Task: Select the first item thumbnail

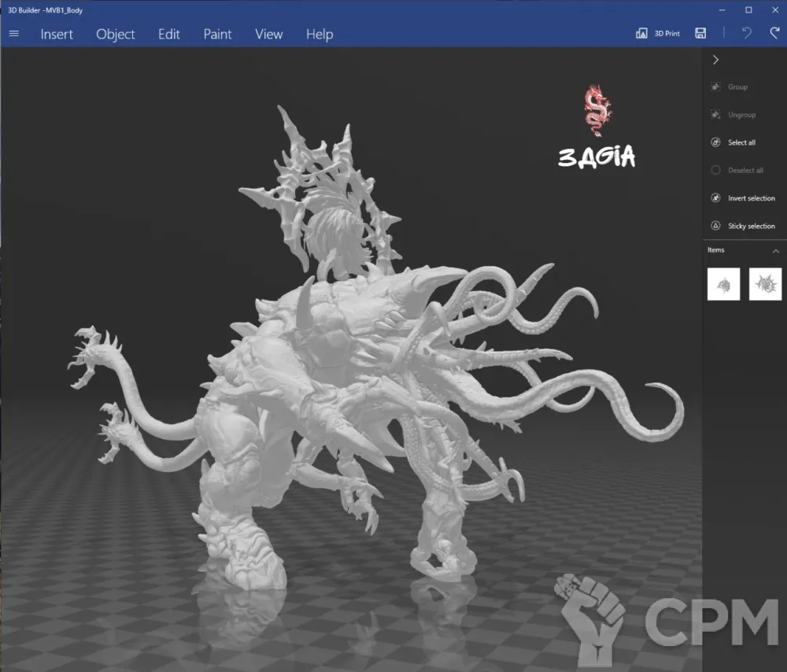Action: [x=723, y=284]
